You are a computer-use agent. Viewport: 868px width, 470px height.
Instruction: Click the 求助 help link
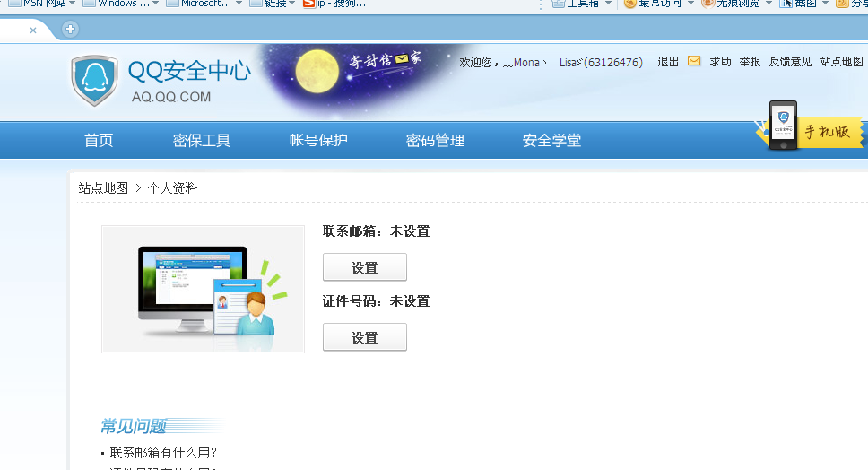[720, 62]
